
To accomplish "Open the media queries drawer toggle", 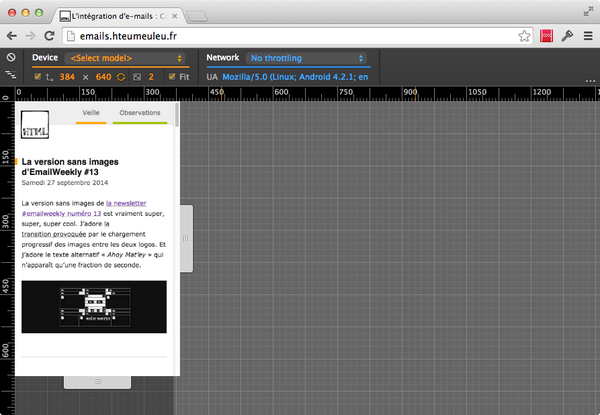I will (x=11, y=76).
